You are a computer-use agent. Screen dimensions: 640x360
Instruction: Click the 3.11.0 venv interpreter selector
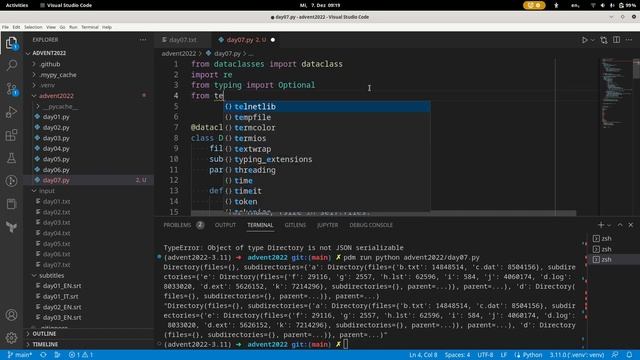click(x=577, y=355)
